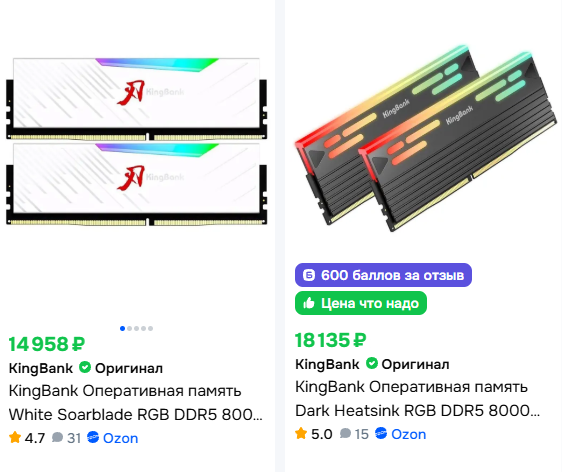Open the white KingBank RAM product image

point(137,141)
